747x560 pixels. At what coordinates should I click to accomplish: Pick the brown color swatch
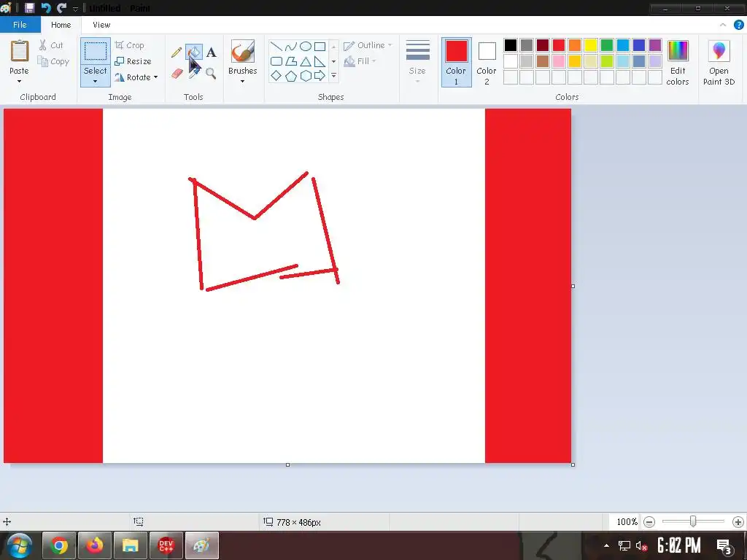(x=543, y=61)
